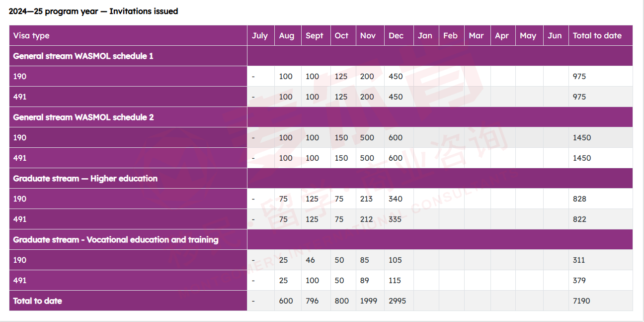Click the Sept total 796
Screen dimensions: 644x322
[x=313, y=301]
